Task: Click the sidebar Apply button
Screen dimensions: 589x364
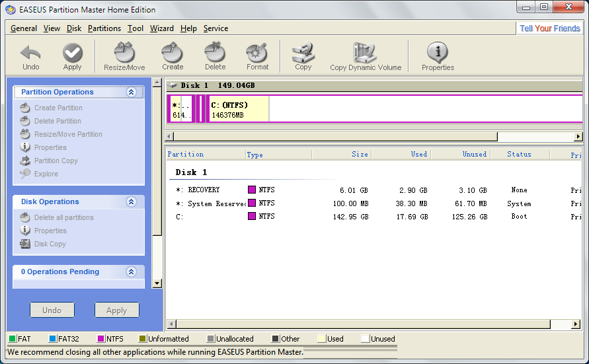Action: tap(117, 310)
